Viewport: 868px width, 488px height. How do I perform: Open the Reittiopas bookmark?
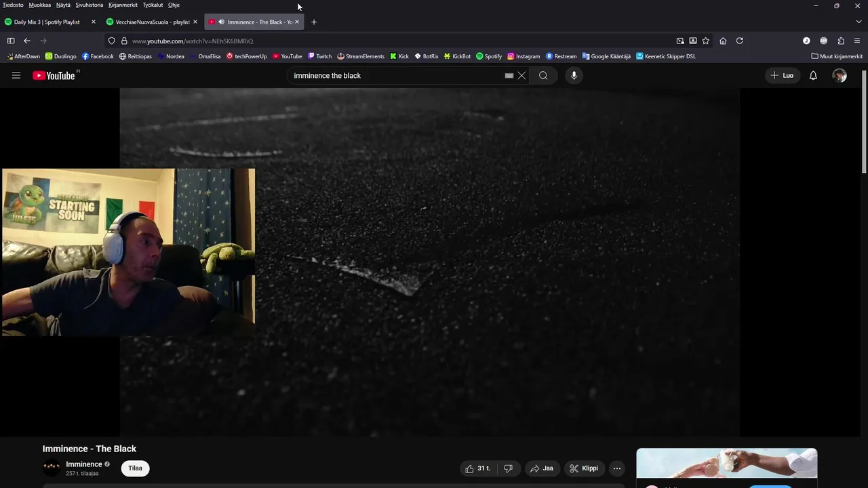click(136, 56)
